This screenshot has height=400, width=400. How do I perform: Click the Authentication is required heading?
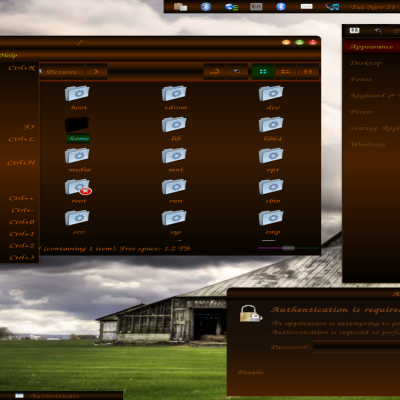click(x=336, y=310)
